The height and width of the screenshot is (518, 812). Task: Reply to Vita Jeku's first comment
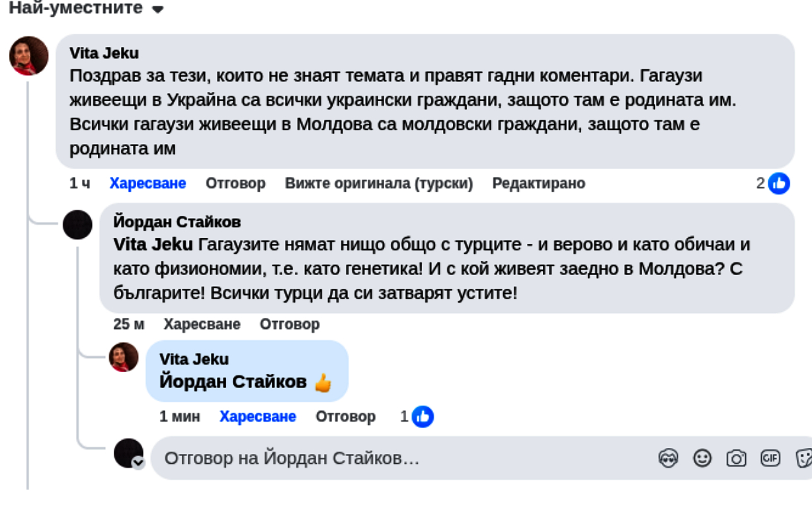pyautogui.click(x=235, y=183)
